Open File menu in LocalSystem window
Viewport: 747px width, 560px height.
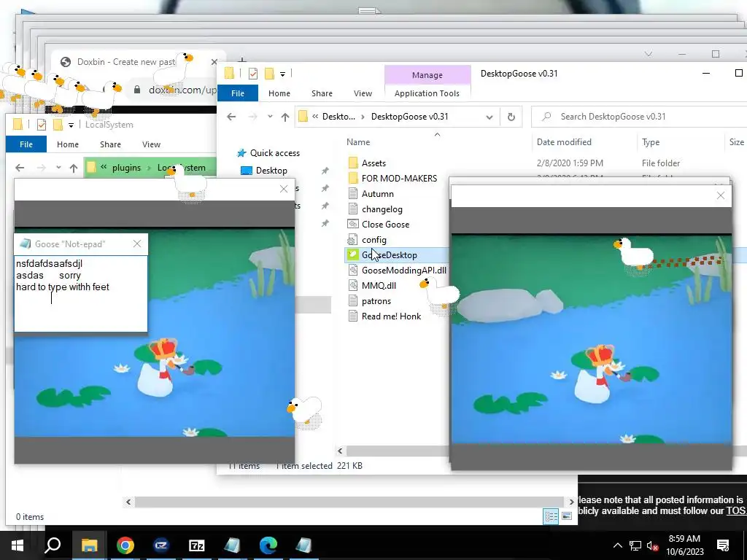26,144
